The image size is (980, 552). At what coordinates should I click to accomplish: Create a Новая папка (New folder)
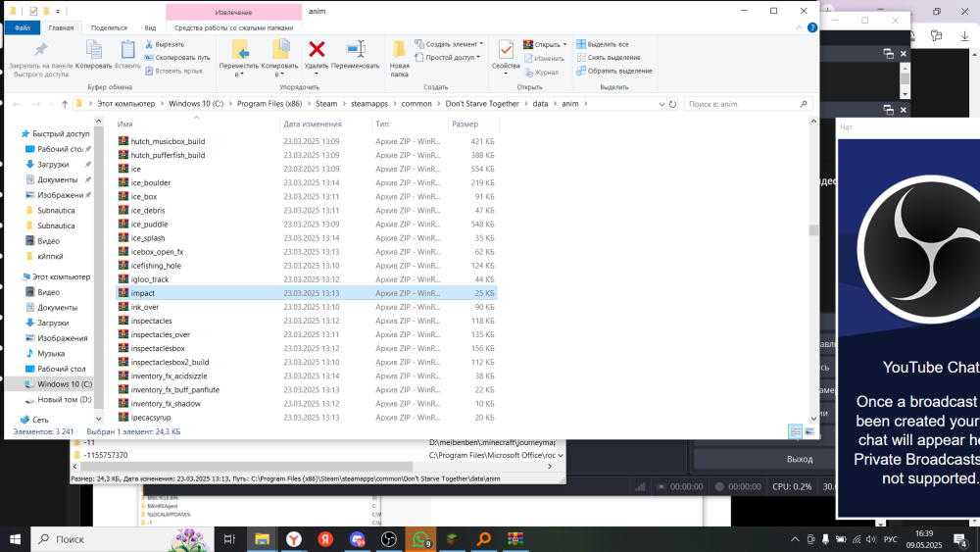(x=400, y=59)
